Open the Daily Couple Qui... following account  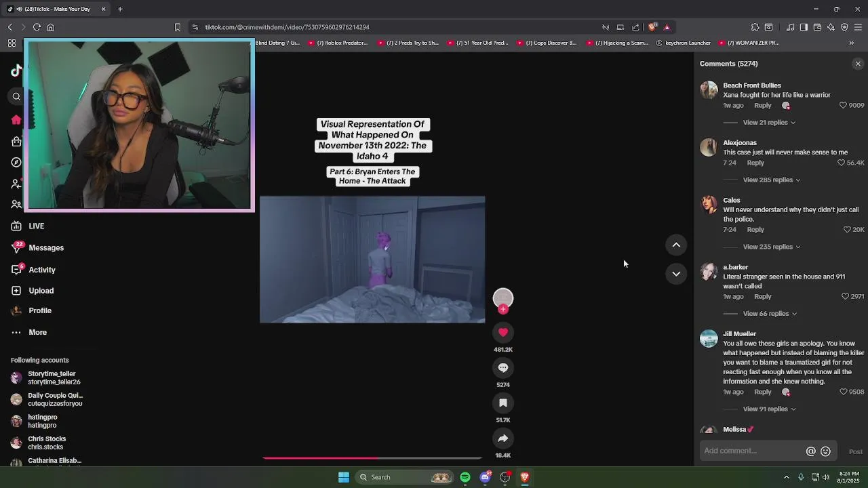click(47, 399)
